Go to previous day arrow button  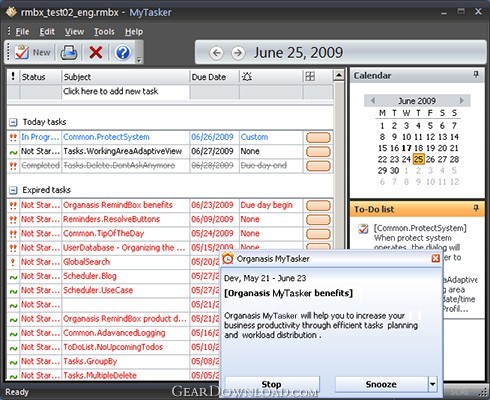tap(216, 53)
